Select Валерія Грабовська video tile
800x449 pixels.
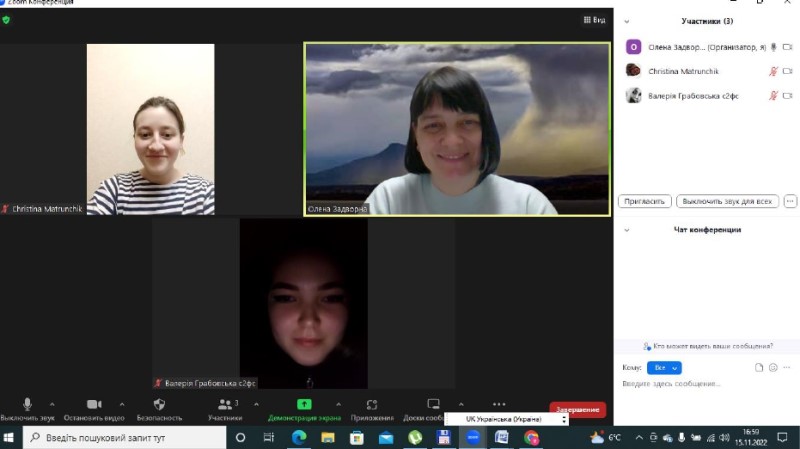[x=304, y=304]
